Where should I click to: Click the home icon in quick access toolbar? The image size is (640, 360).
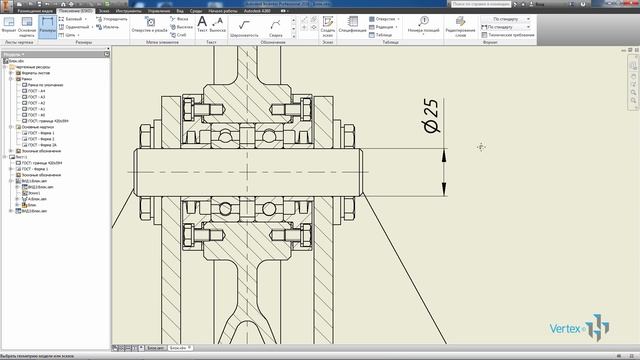tap(63, 4)
